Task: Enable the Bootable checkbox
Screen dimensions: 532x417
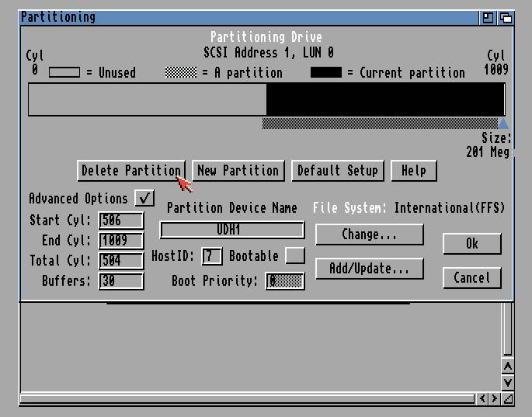Action: click(294, 255)
